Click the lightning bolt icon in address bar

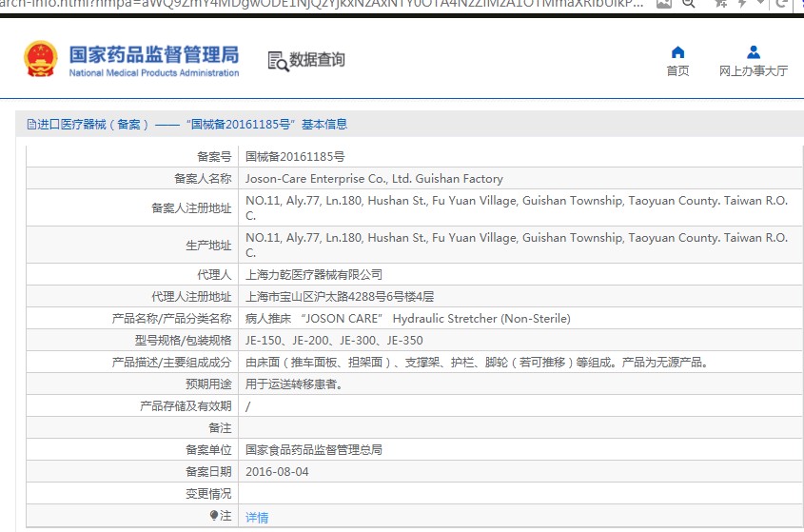pos(742,3)
